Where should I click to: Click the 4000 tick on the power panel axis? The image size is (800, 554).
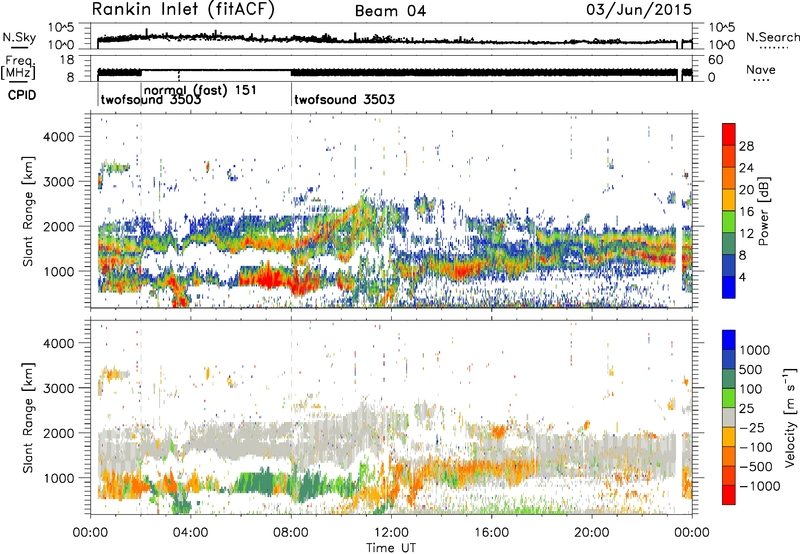(59, 137)
